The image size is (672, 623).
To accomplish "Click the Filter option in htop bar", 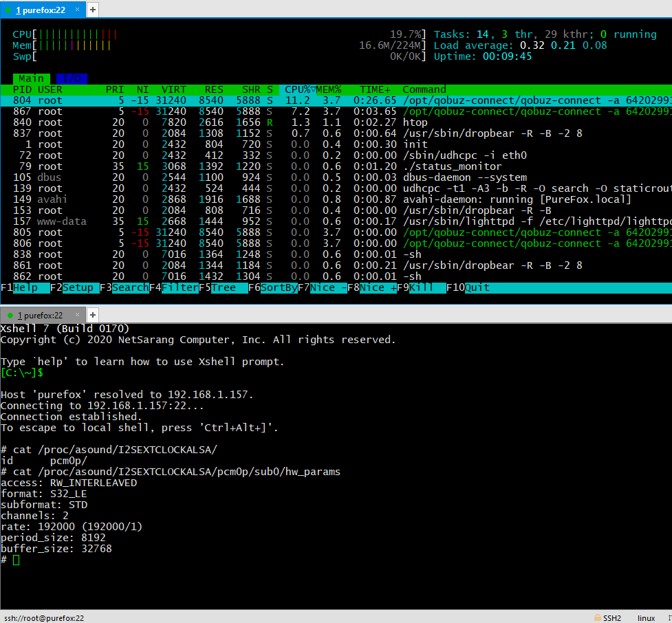I will (180, 287).
